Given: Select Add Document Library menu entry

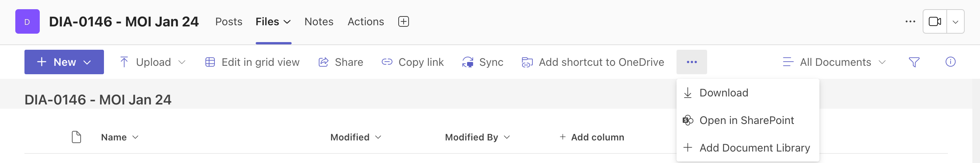Looking at the screenshot, I should pos(748,148).
